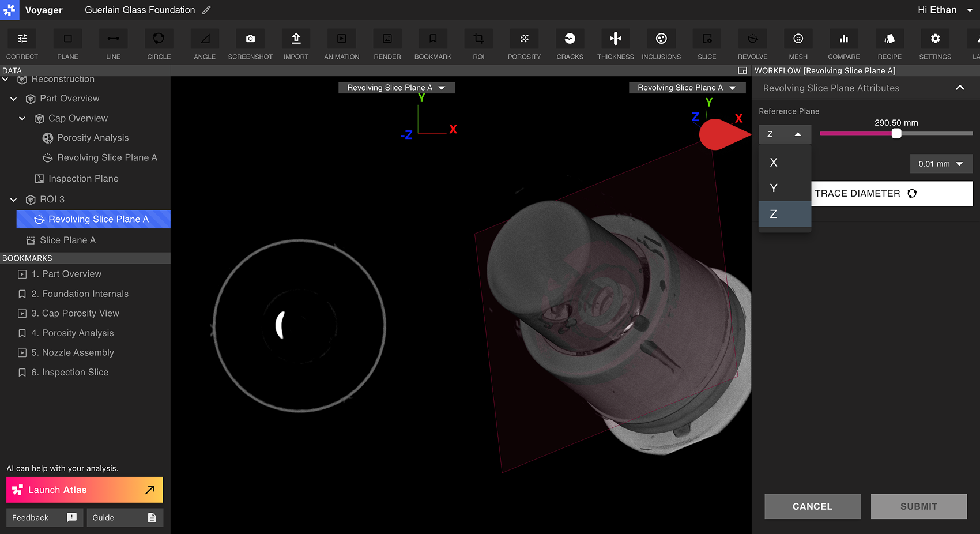The height and width of the screenshot is (534, 980).
Task: Click the Voyager app logo
Action: pyautogui.click(x=10, y=10)
